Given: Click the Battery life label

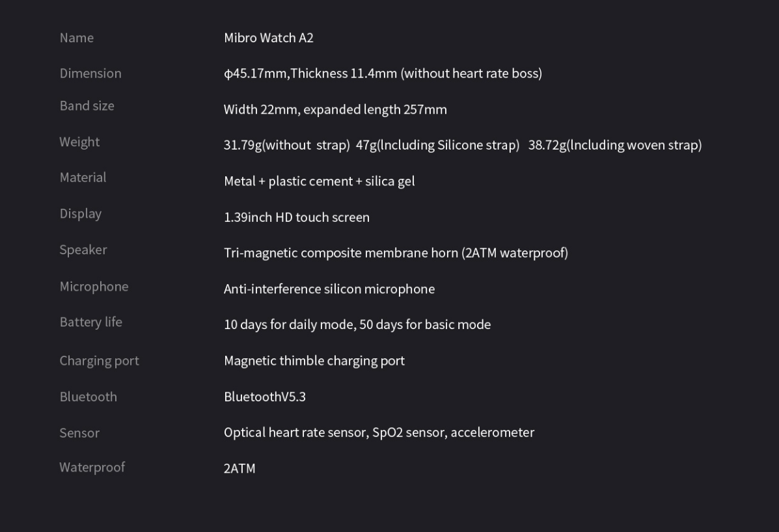Looking at the screenshot, I should pyautogui.click(x=91, y=322).
